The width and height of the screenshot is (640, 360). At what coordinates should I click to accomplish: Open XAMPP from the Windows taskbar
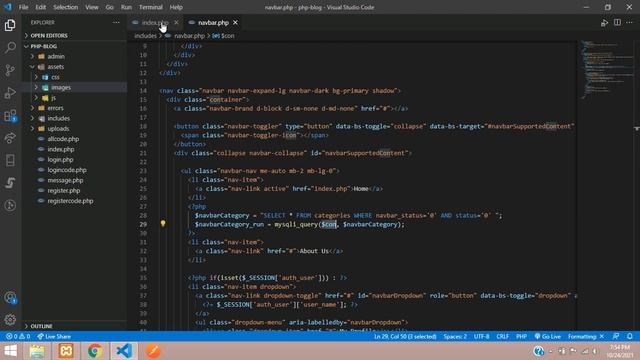66,351
